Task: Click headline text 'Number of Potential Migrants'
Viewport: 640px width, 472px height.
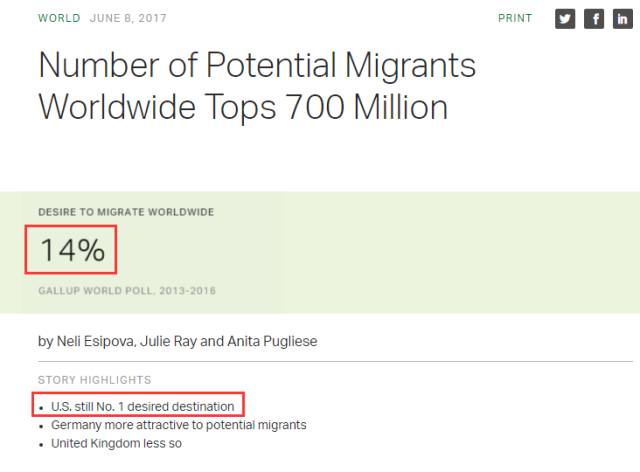Action: tap(256, 67)
